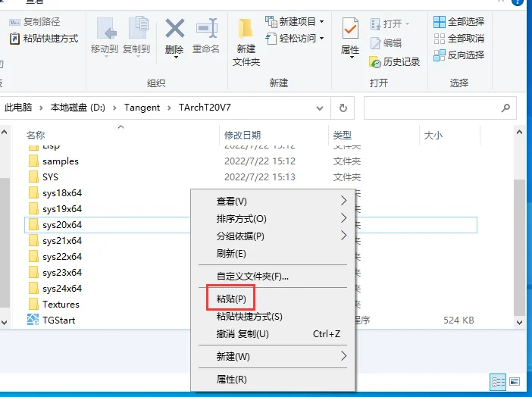Click Select none (全部取消)
This screenshot has height=397, width=532.
click(x=458, y=39)
